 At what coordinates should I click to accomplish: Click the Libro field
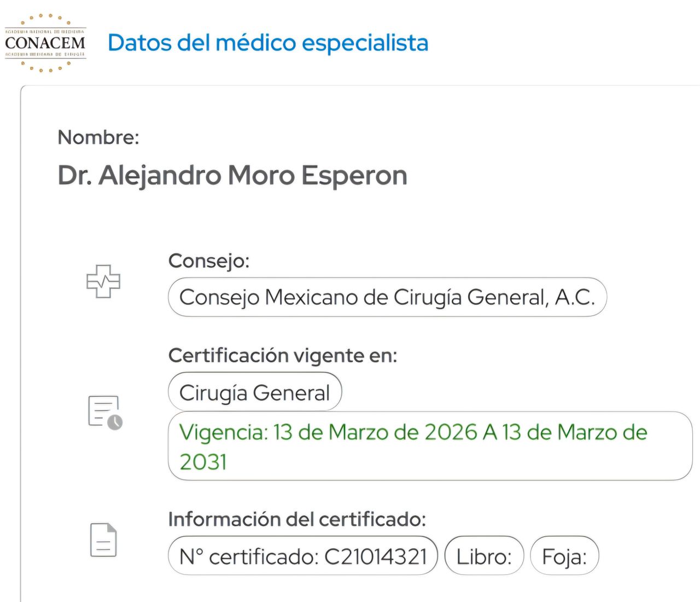click(484, 556)
